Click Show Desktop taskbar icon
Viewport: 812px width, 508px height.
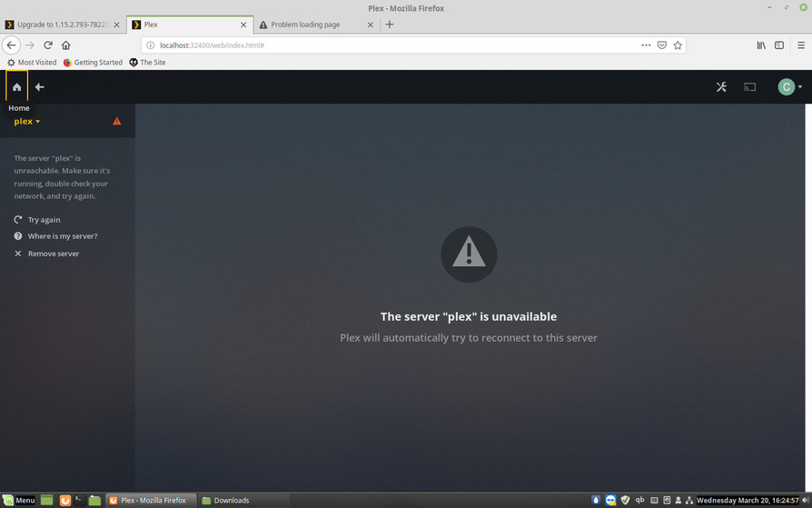(x=46, y=500)
